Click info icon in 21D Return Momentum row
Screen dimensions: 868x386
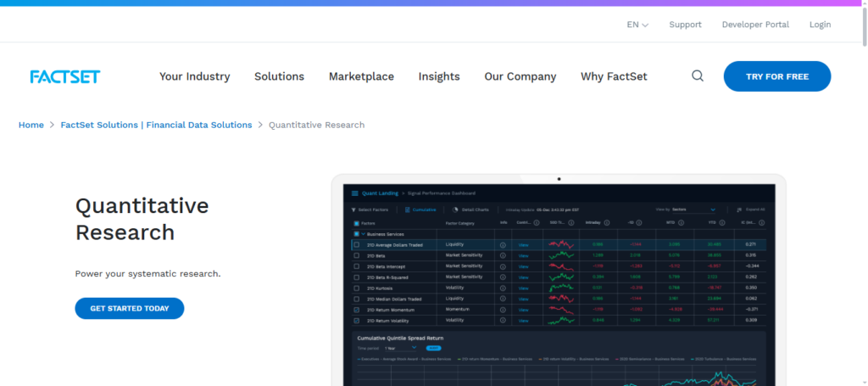tap(503, 310)
